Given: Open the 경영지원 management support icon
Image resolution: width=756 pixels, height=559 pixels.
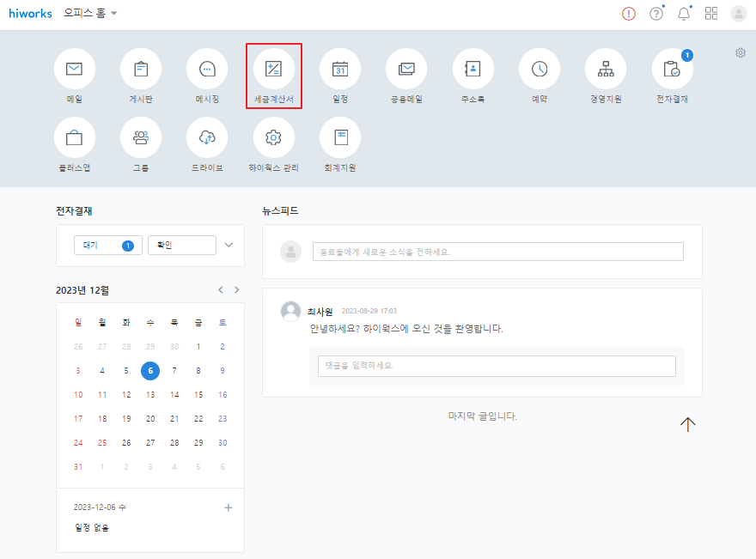Looking at the screenshot, I should pos(606,70).
